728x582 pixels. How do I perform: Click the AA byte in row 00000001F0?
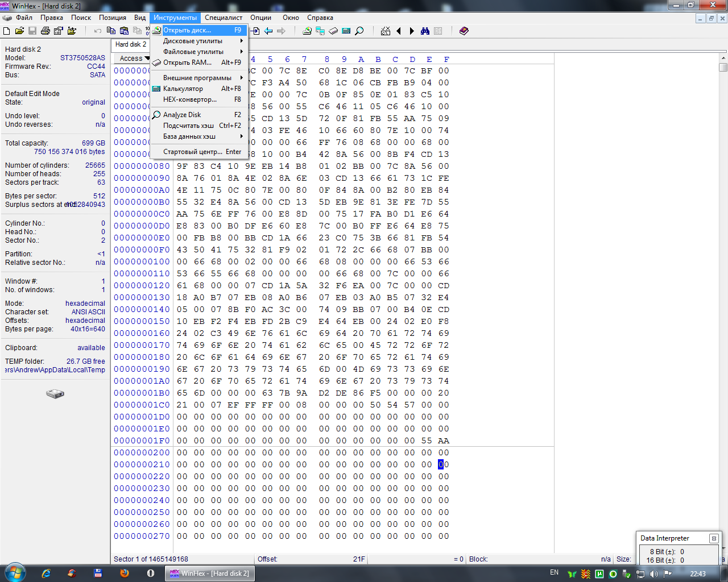[x=444, y=440]
